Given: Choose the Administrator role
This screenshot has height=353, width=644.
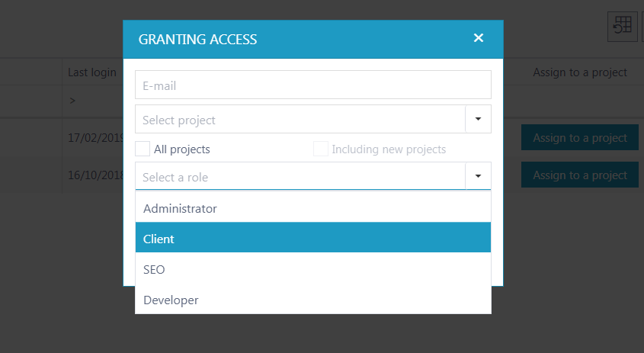Looking at the screenshot, I should 313,208.
